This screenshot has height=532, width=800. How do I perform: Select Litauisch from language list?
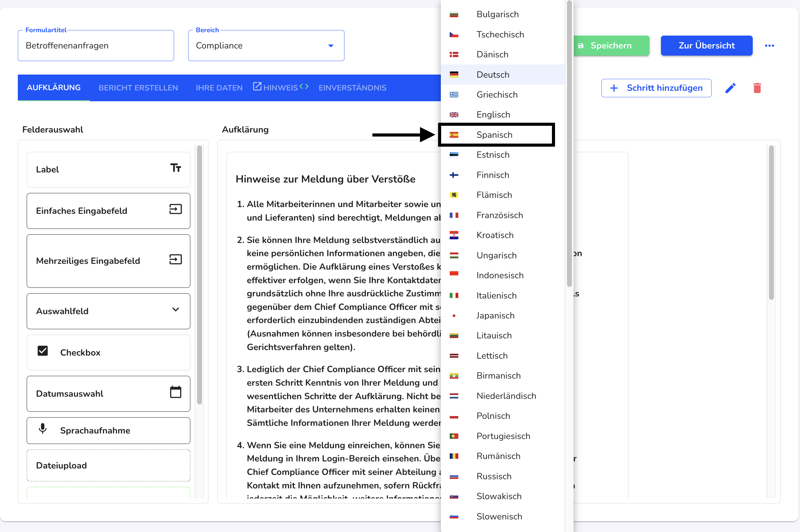tap(502, 336)
